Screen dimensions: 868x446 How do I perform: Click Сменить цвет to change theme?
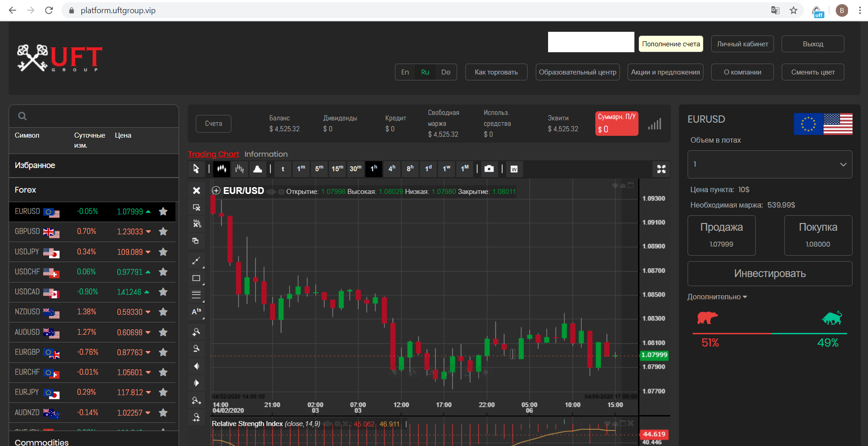tap(813, 72)
